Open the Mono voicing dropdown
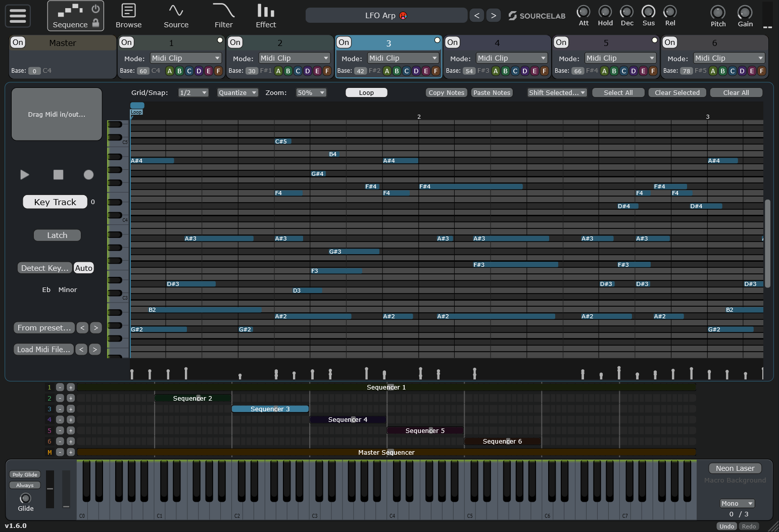Screen dimensions: 779x532 [737, 503]
